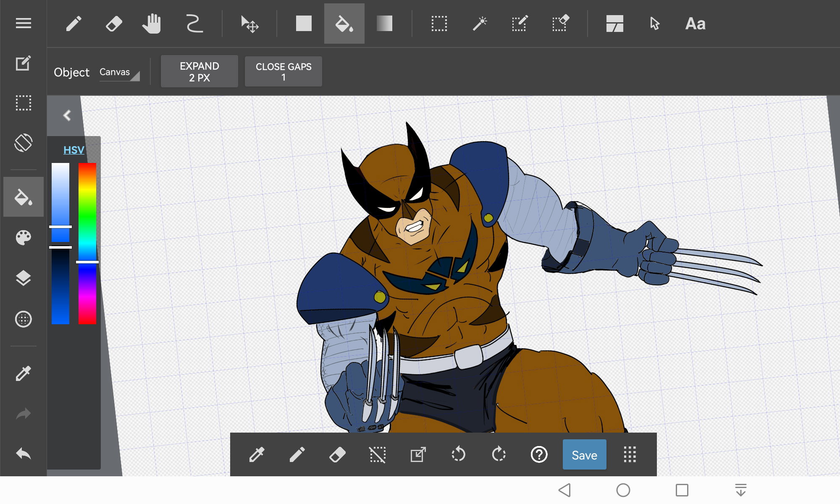This screenshot has height=504, width=840.
Task: Tap the hide navigation bar arrow
Action: [x=741, y=490]
